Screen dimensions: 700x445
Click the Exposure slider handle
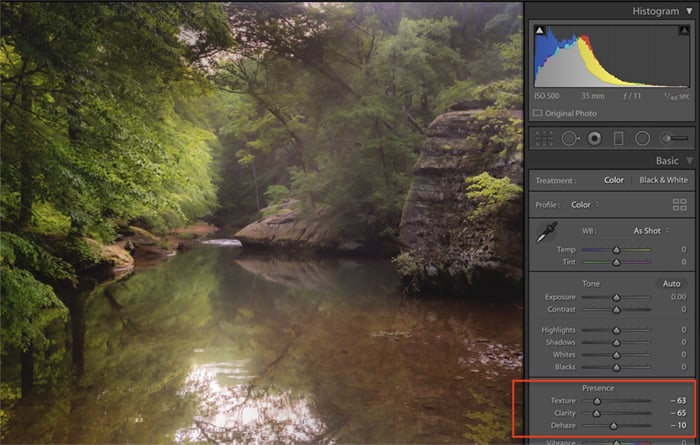pyautogui.click(x=617, y=297)
